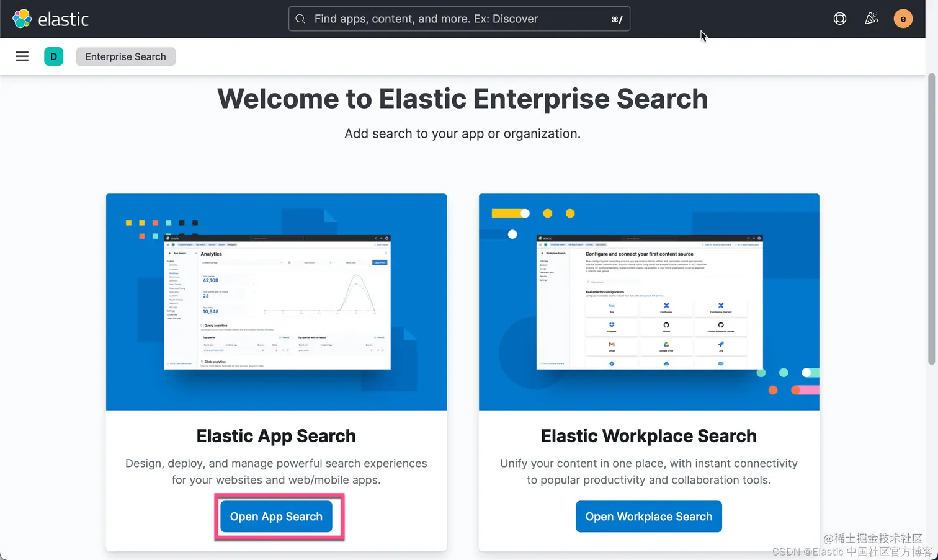Select the Enterprise Search breadcrumb
Image resolution: width=938 pixels, height=560 pixels.
pyautogui.click(x=126, y=56)
